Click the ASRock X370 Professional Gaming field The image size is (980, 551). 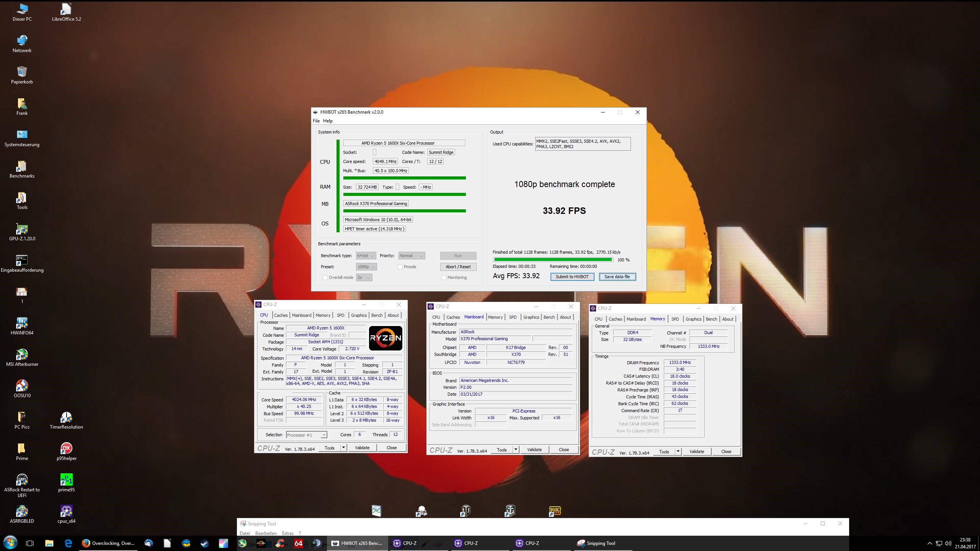pyautogui.click(x=376, y=204)
